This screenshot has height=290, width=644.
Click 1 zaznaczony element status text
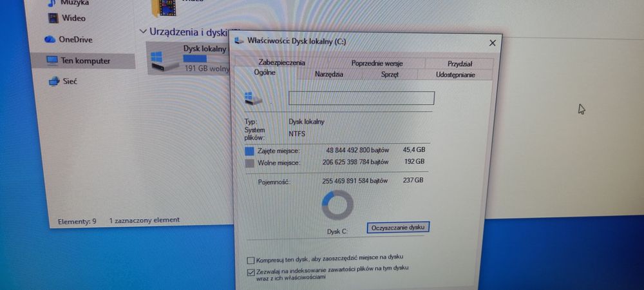coord(144,220)
